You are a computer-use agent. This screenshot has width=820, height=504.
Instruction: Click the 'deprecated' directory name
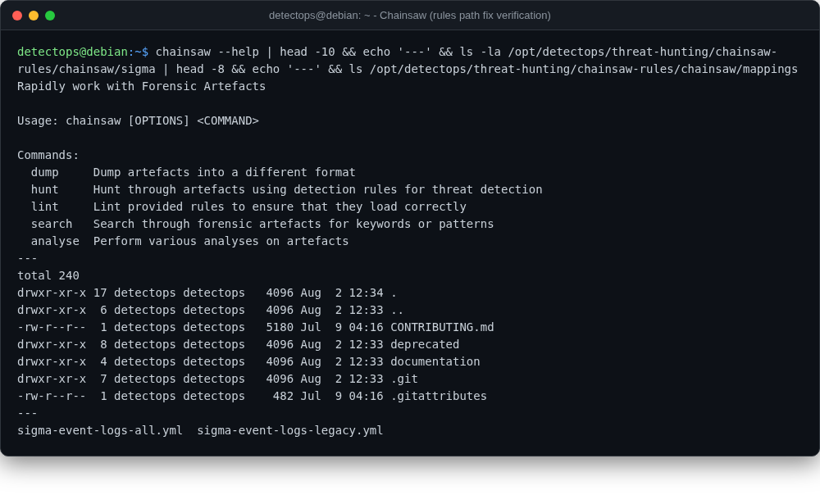[425, 345]
